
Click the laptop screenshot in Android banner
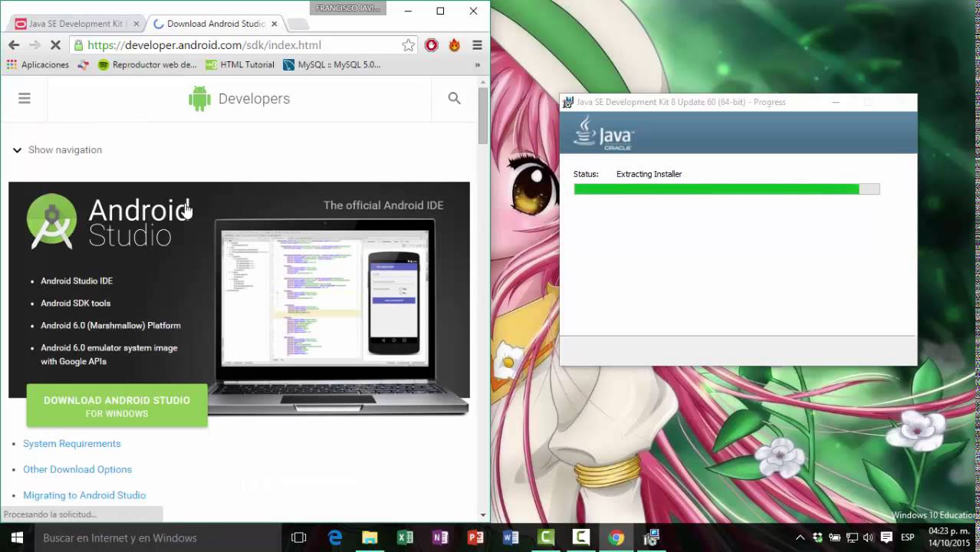point(324,299)
